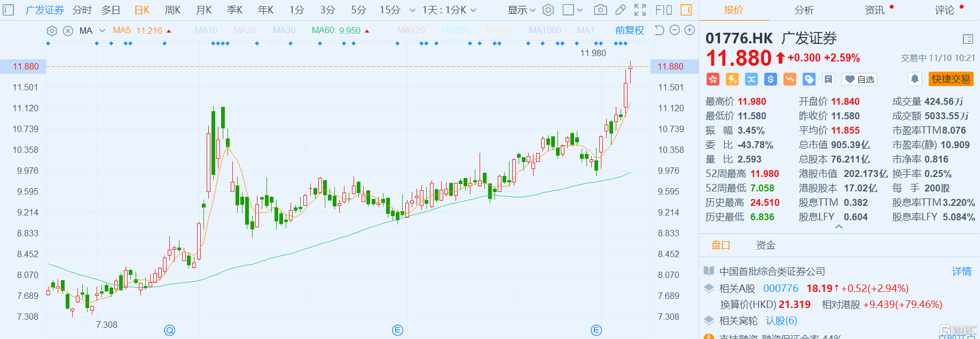Image resolution: width=980 pixels, height=339 pixels.
Task: Click the layers icon beside 相关窝轮
Action: pos(709,320)
